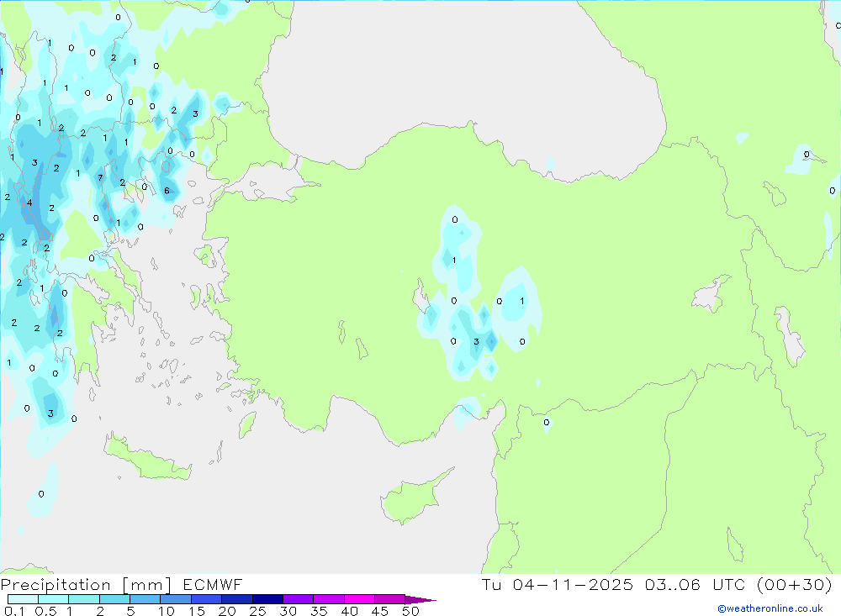841x616 pixels.
Task: Click the 'Precipitation [mm]' title text
Action: point(86,585)
